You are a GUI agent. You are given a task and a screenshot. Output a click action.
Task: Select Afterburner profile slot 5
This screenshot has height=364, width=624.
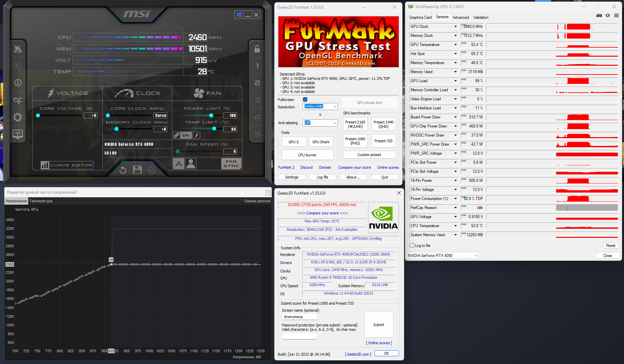coord(257,134)
